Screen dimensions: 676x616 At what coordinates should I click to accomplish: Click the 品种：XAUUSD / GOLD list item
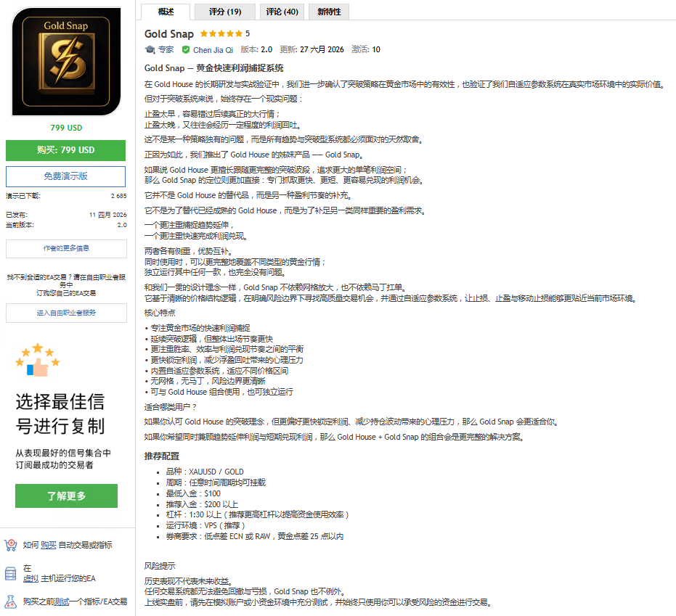tap(205, 472)
